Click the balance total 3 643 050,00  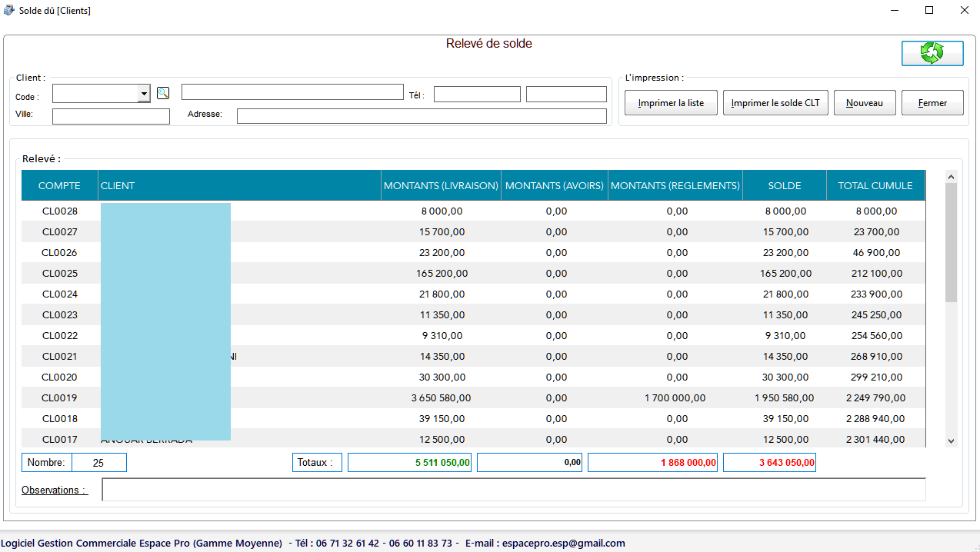point(769,462)
